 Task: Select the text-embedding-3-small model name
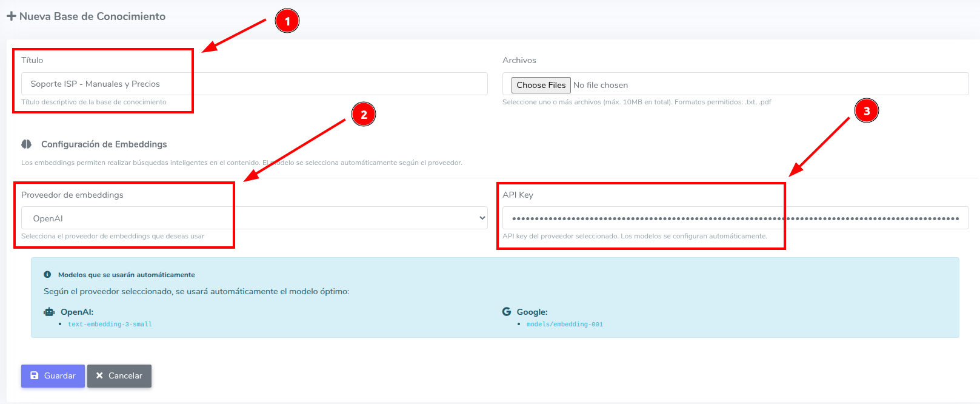tap(110, 325)
